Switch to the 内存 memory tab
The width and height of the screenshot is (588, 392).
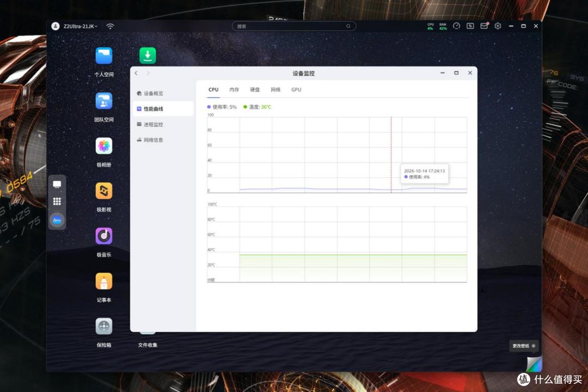click(234, 90)
